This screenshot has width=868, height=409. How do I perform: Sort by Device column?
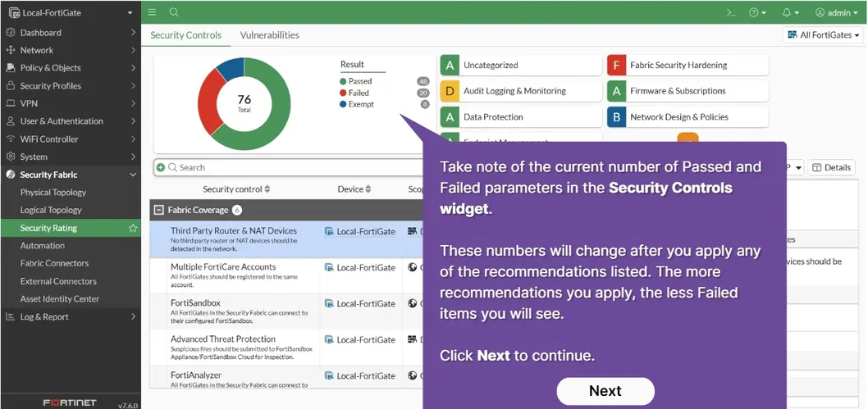[x=354, y=189]
